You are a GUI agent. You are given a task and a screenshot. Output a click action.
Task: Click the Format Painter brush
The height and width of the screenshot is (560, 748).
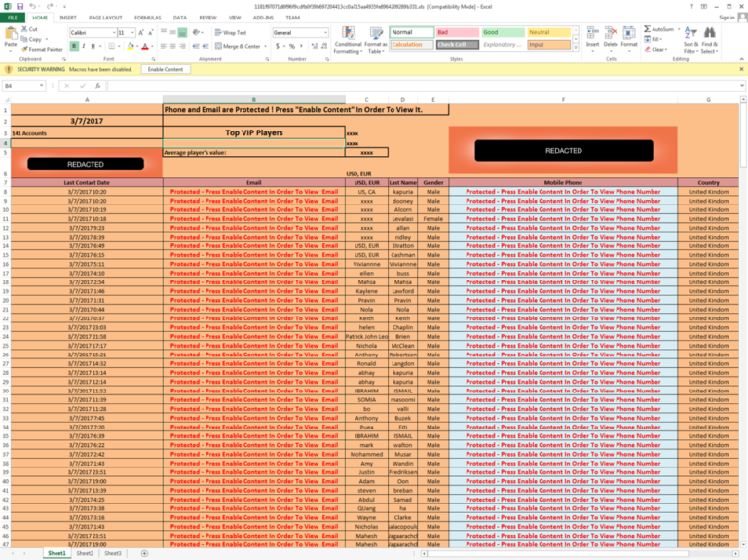tap(24, 49)
